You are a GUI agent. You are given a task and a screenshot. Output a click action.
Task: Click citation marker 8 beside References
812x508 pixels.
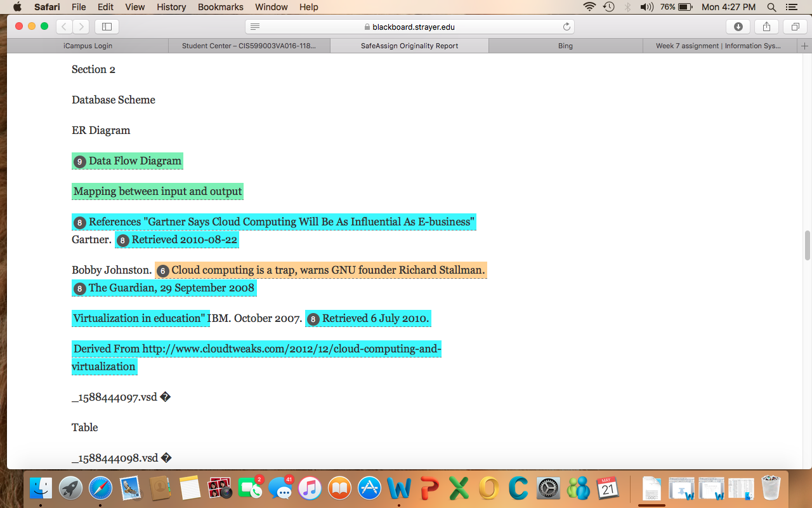click(x=80, y=222)
